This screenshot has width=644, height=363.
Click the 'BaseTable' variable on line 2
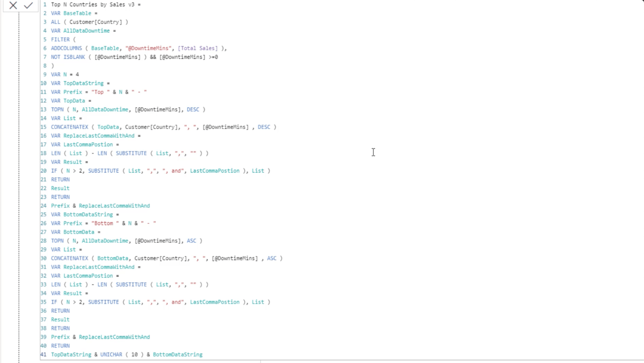(x=77, y=13)
